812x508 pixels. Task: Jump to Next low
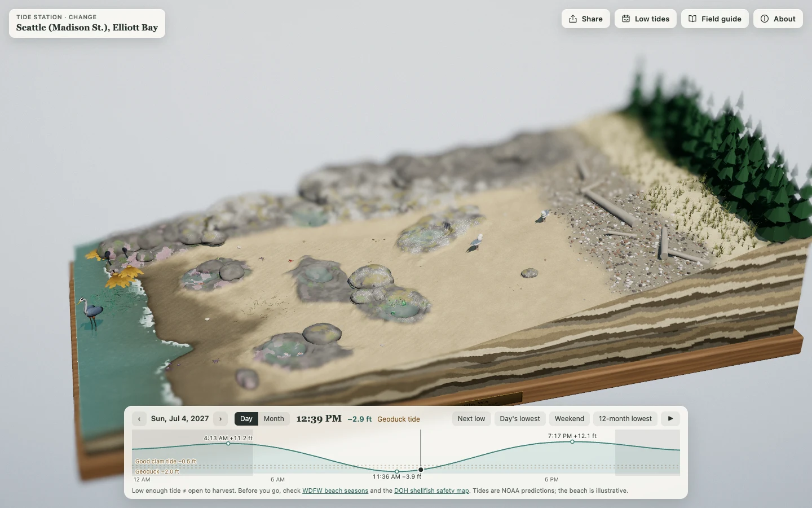471,419
